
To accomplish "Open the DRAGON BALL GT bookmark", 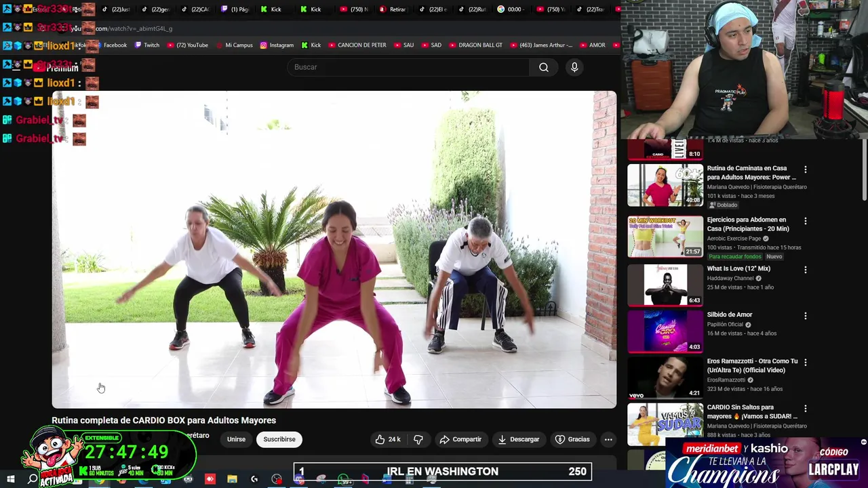I will 475,45.
